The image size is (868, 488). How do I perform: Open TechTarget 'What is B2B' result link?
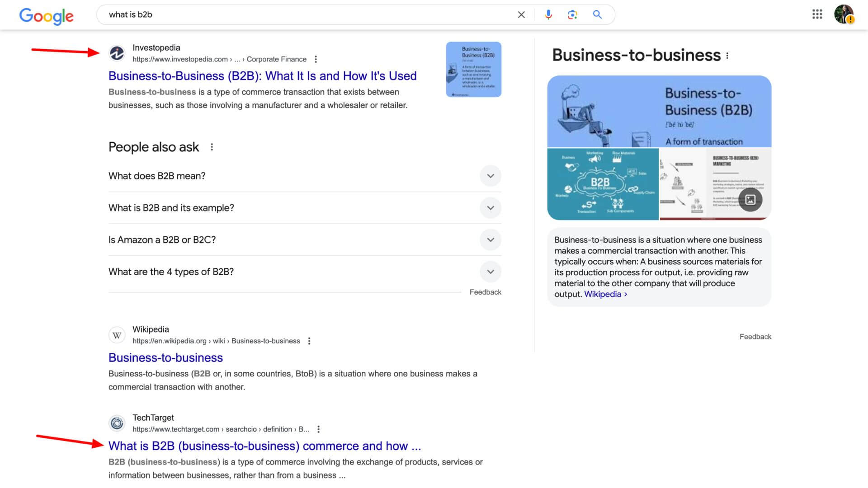coord(264,446)
